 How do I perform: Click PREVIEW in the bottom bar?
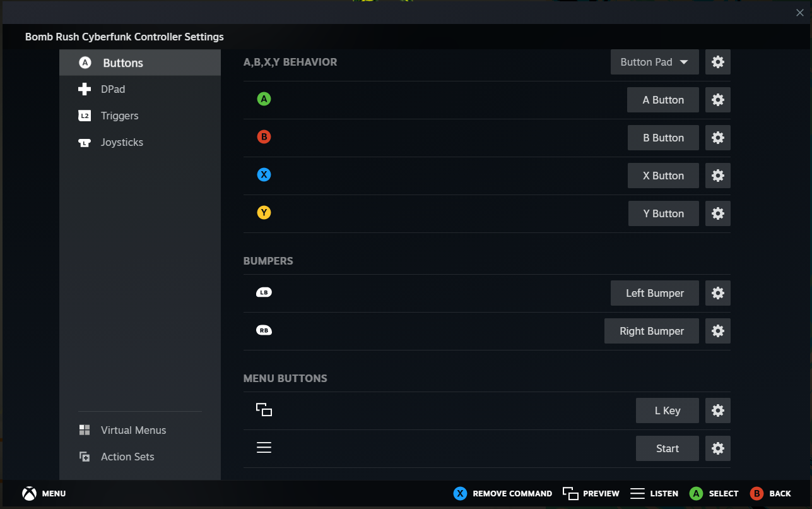tap(591, 493)
